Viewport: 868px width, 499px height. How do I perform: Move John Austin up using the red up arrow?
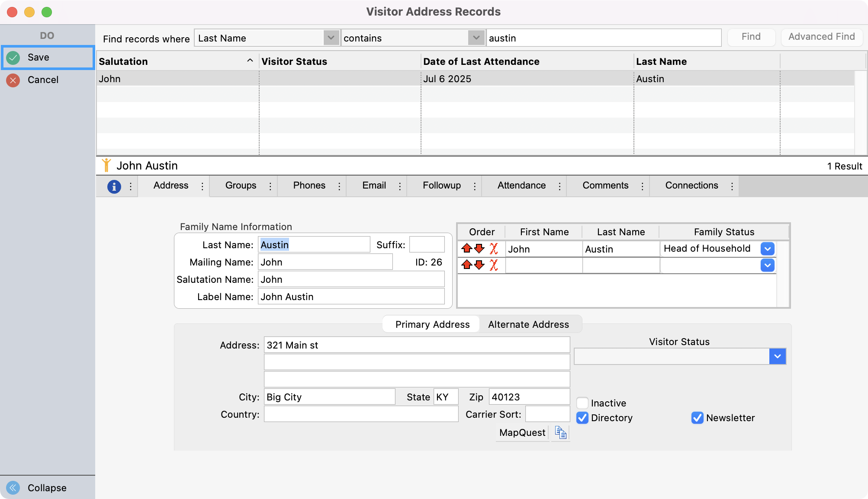coord(466,249)
